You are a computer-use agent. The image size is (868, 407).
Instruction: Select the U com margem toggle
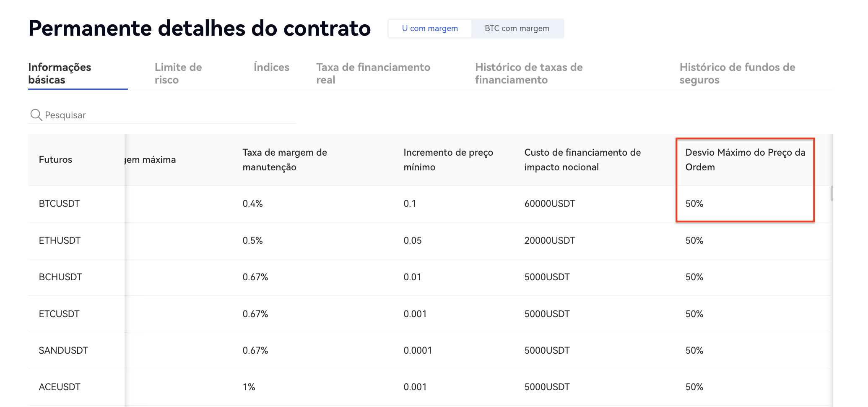[x=430, y=29]
